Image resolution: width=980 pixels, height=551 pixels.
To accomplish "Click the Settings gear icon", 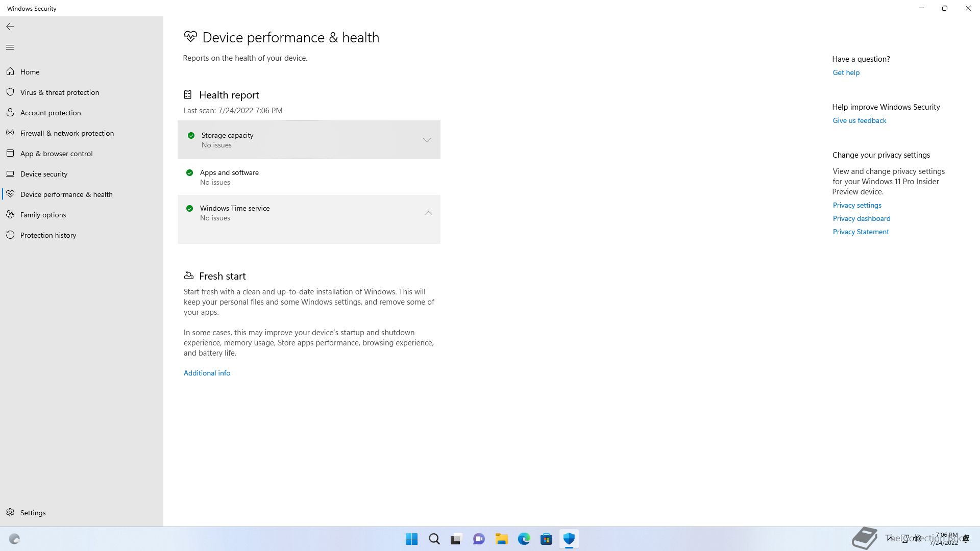I will point(10,513).
